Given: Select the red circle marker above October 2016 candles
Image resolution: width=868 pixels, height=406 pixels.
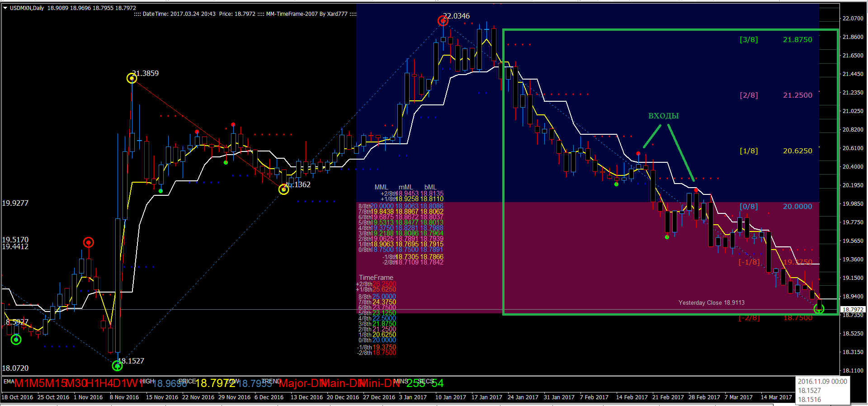Looking at the screenshot, I should point(89,243).
